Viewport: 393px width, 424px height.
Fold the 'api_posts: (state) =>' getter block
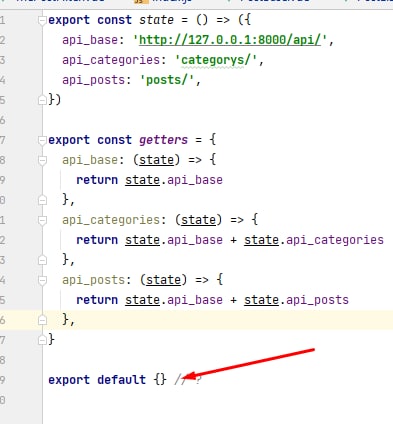42,281
